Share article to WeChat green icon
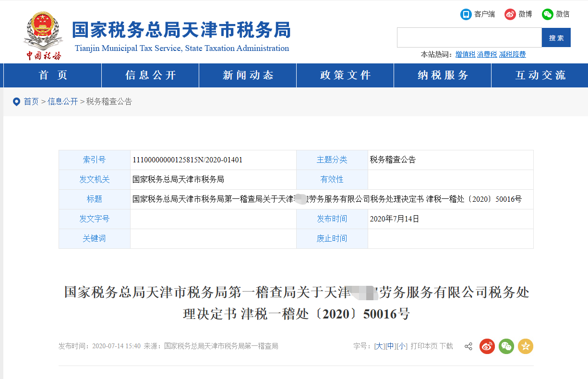The width and height of the screenshot is (588, 379). pyautogui.click(x=506, y=346)
